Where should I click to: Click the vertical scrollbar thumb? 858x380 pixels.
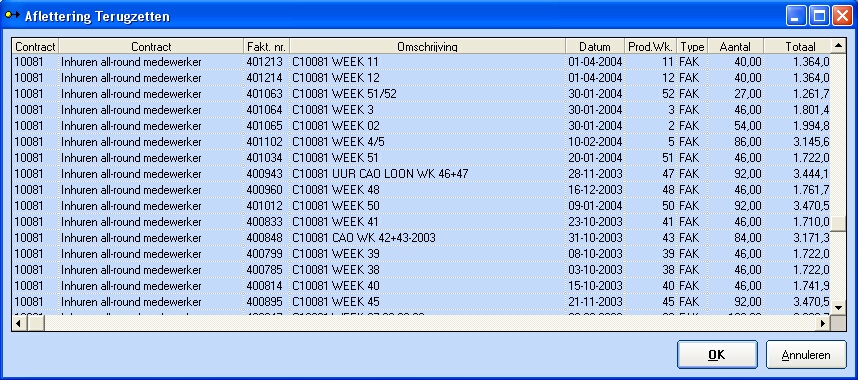point(838,224)
